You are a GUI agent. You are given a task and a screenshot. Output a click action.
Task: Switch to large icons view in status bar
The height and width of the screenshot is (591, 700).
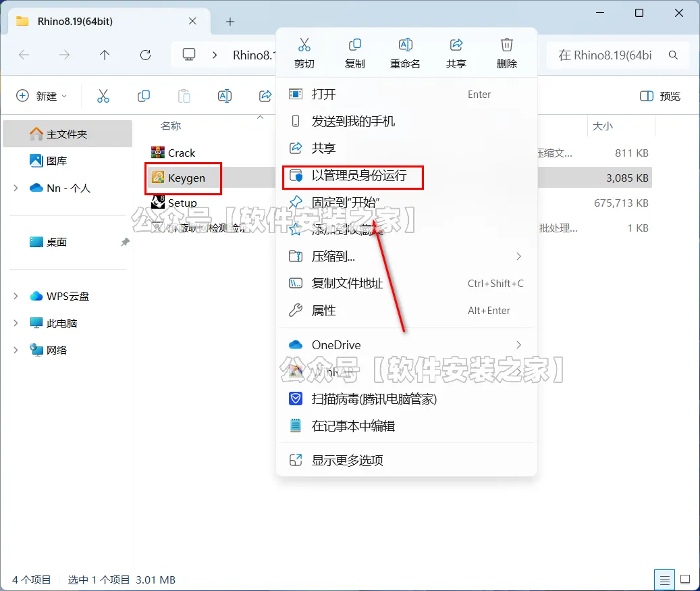685,580
